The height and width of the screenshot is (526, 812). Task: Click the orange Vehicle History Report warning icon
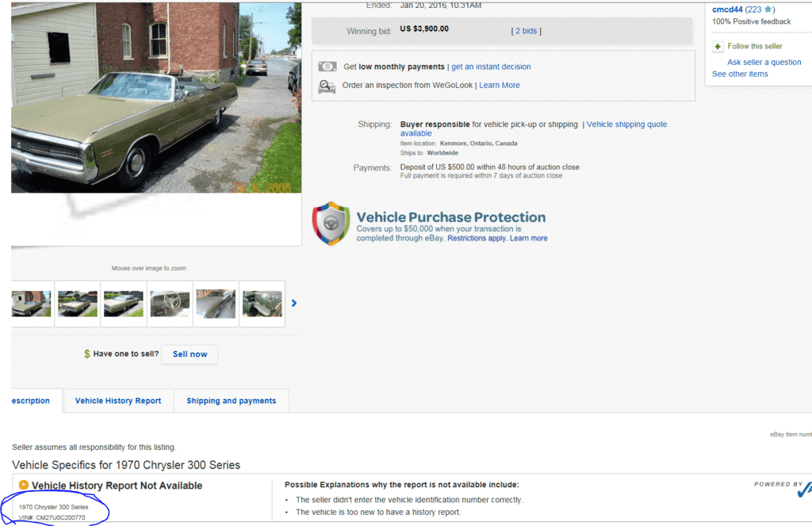point(24,486)
